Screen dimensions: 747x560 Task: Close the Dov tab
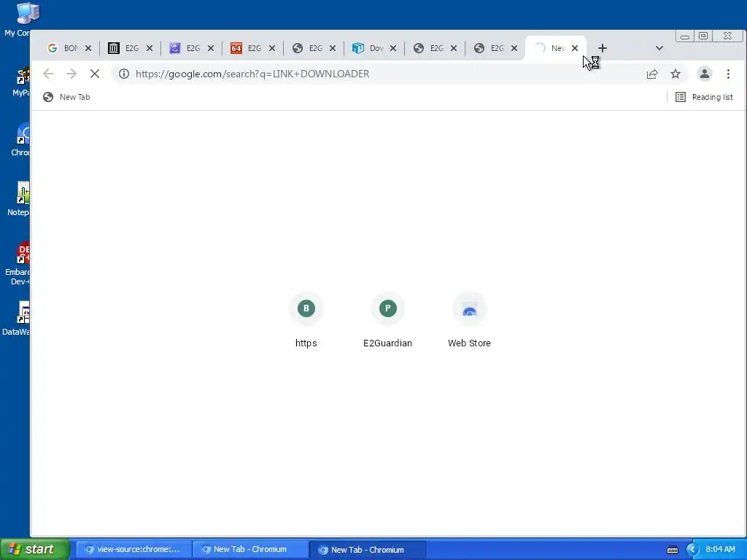(393, 48)
